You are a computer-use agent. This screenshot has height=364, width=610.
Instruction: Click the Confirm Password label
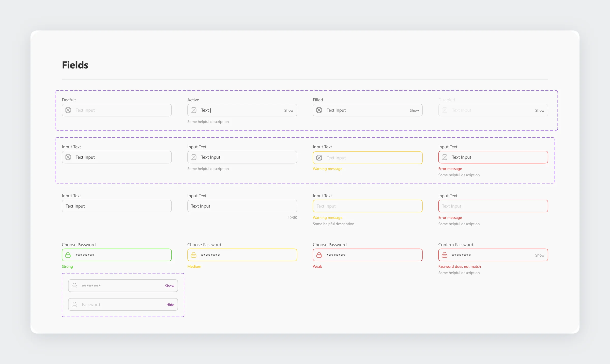tap(456, 245)
